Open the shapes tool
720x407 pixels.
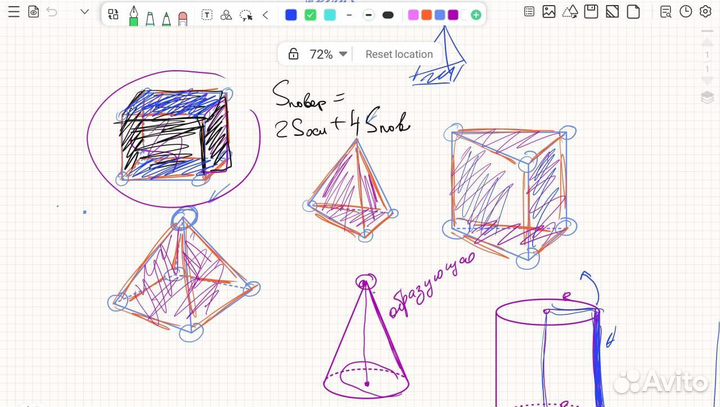(226, 15)
